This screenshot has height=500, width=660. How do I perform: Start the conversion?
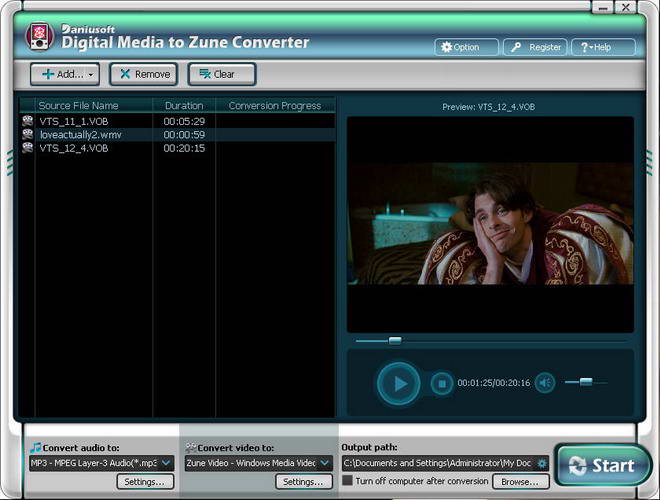(602, 465)
